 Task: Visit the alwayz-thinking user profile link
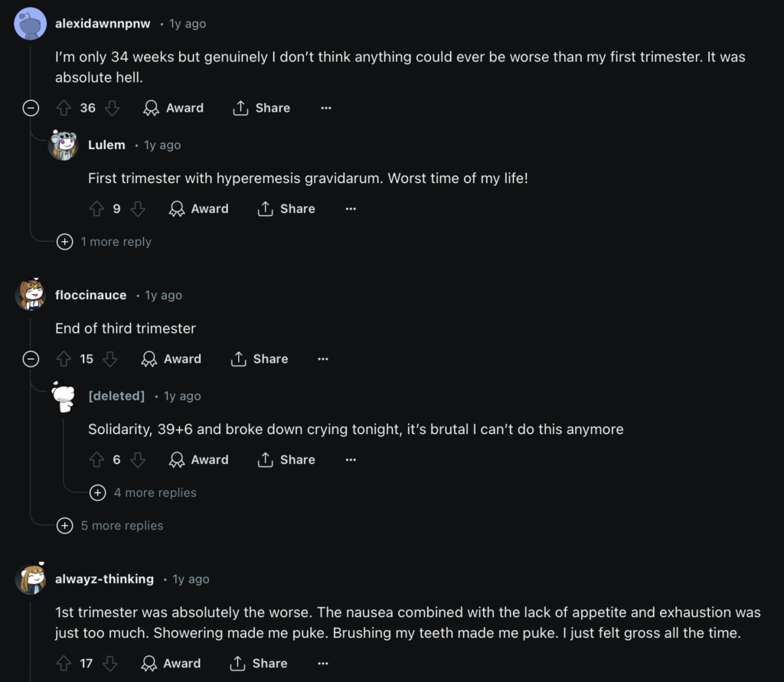click(x=104, y=579)
